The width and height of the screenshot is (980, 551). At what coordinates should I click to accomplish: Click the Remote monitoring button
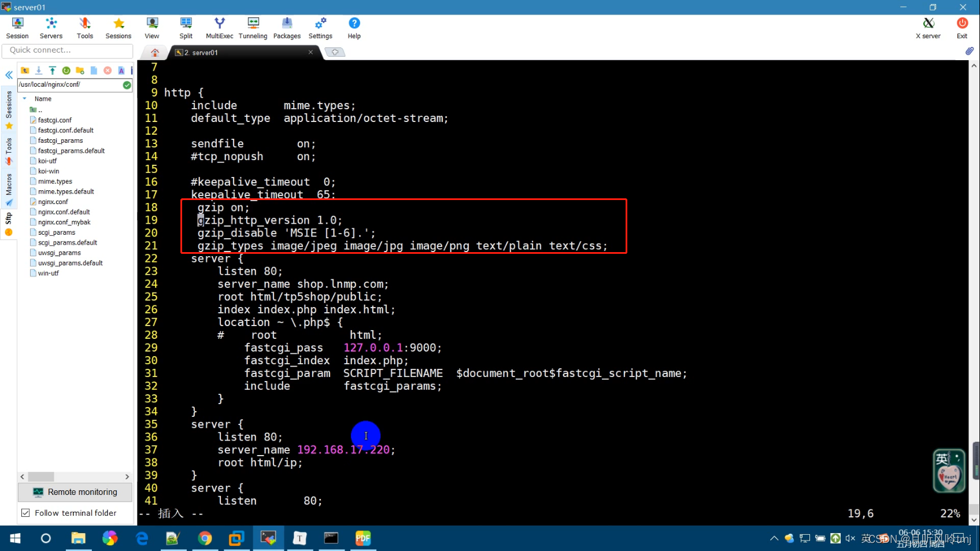[x=75, y=492]
